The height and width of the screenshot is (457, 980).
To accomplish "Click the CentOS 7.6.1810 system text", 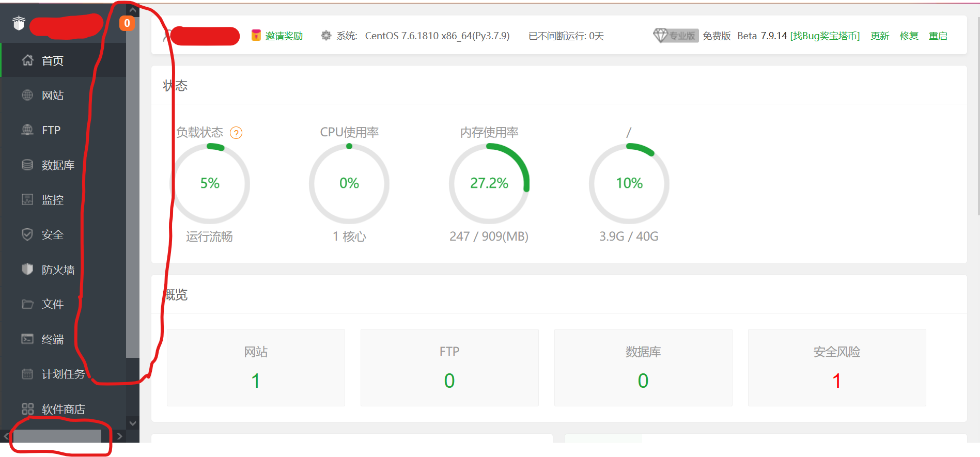I will 437,36.
